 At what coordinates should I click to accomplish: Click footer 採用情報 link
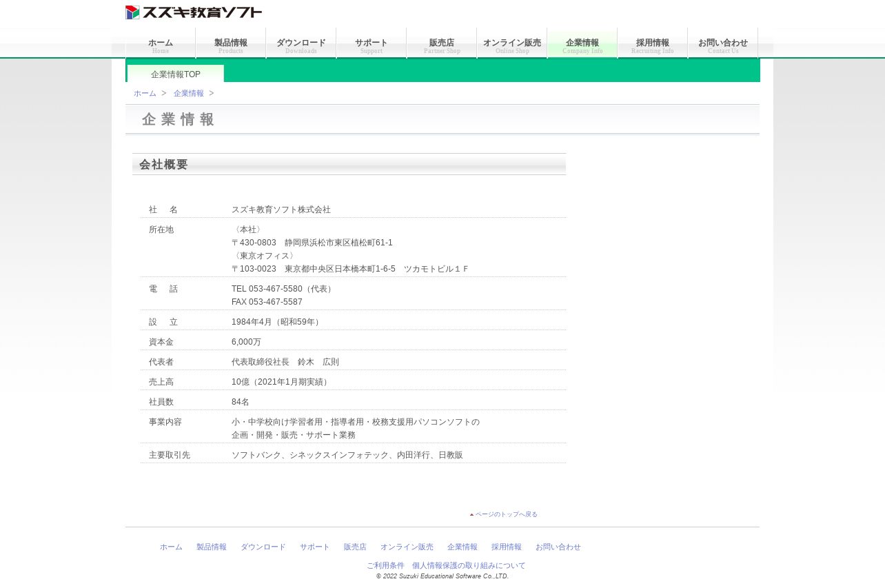(507, 547)
